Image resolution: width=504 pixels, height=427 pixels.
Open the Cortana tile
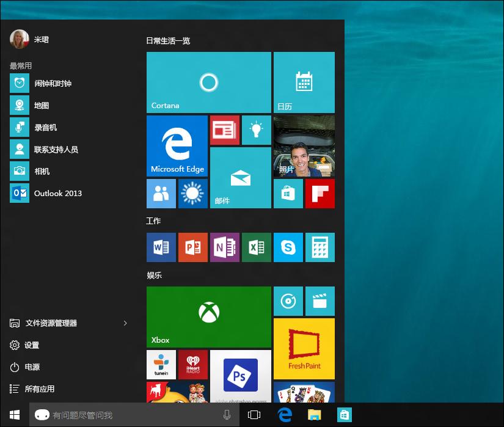pos(208,82)
